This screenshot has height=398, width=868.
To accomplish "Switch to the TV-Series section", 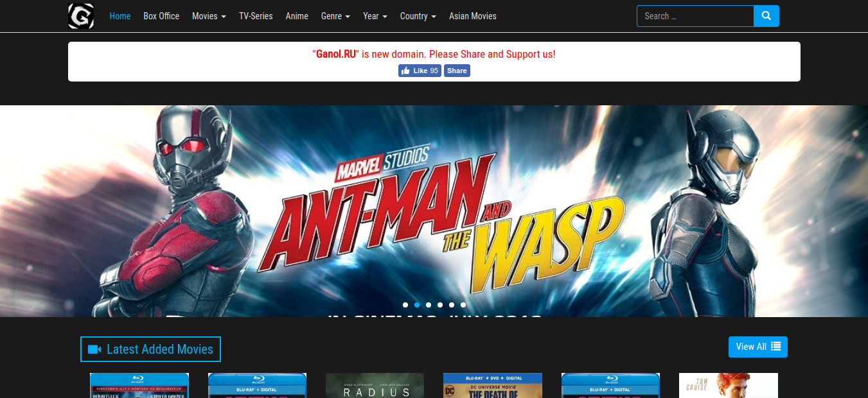I will tap(256, 16).
